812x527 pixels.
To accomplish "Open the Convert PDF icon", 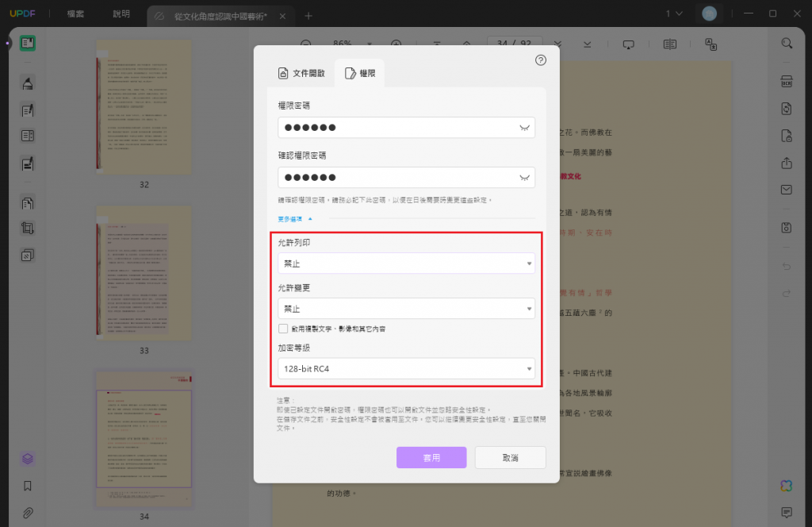I will 787,108.
